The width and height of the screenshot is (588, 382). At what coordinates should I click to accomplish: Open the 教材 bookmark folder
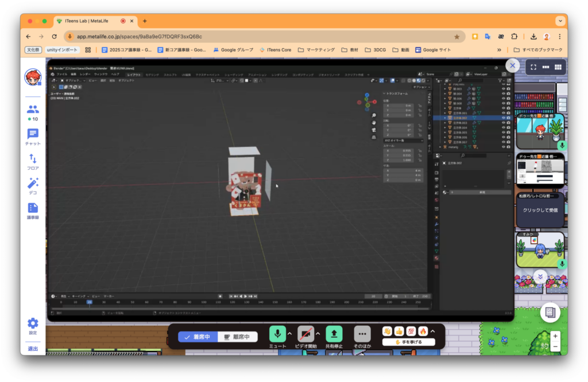tap(350, 50)
